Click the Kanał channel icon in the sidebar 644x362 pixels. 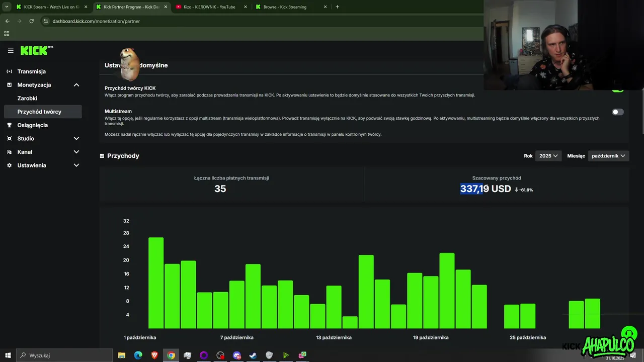[x=10, y=152]
